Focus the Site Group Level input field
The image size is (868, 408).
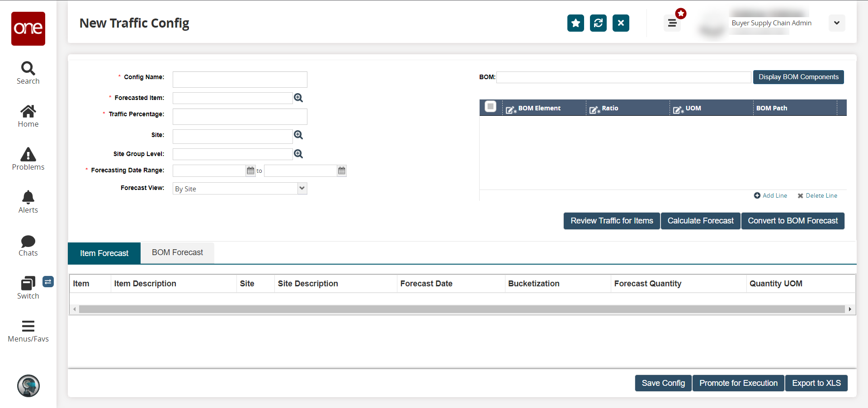[233, 154]
